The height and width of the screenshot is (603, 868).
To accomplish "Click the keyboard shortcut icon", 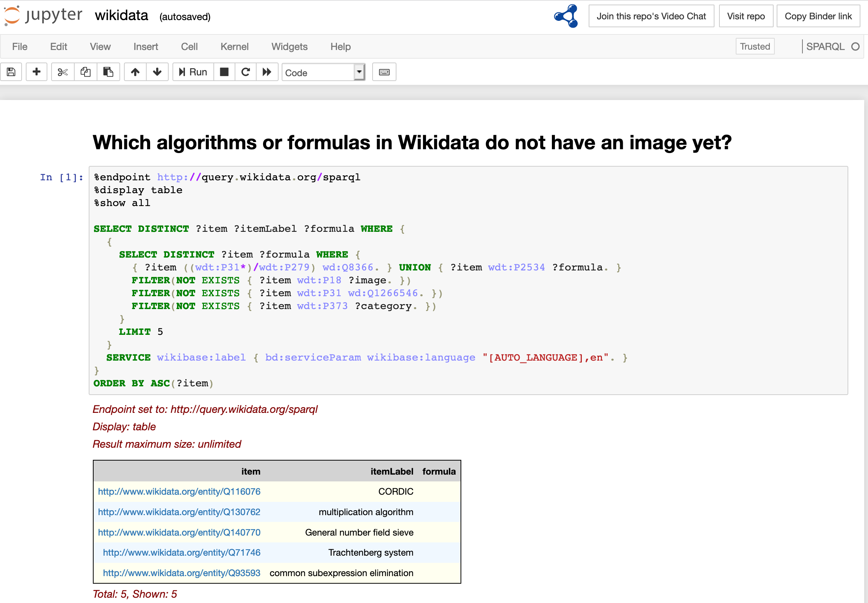I will pos(384,72).
